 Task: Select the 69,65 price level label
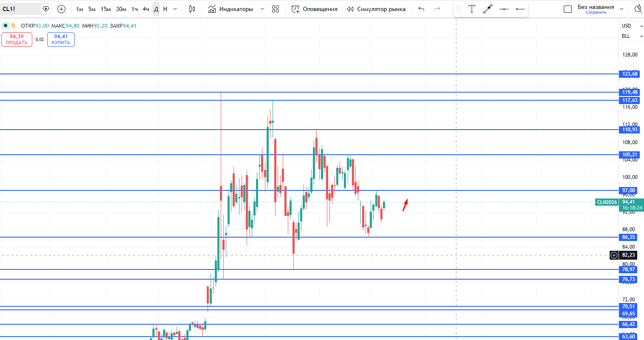pyautogui.click(x=628, y=314)
